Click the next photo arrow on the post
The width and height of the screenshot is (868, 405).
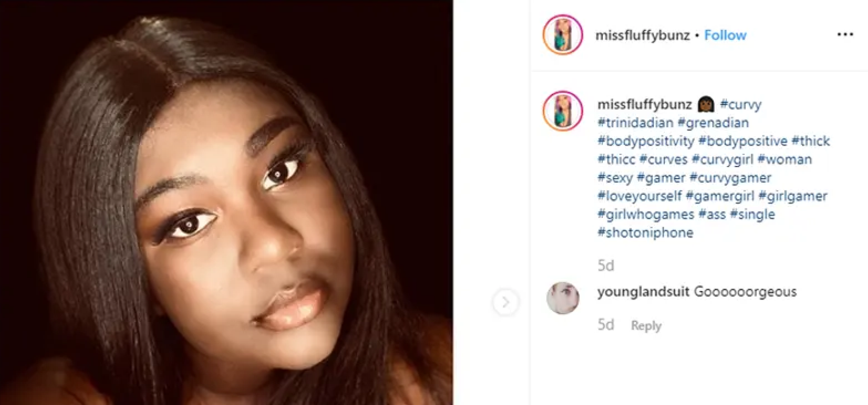[x=505, y=302]
